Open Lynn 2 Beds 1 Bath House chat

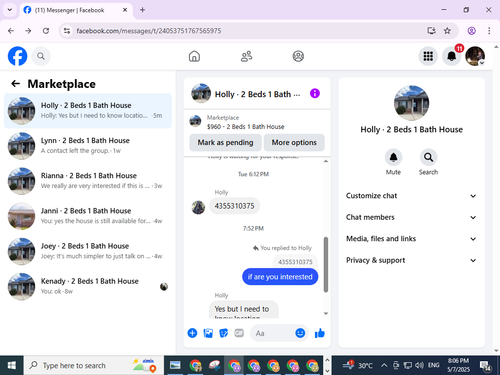coord(88,146)
